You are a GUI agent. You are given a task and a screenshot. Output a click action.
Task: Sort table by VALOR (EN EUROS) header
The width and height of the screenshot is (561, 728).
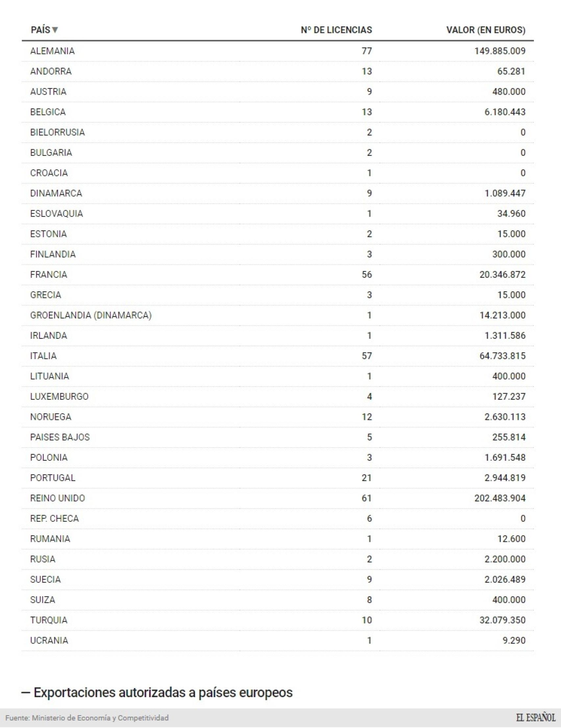click(x=486, y=30)
